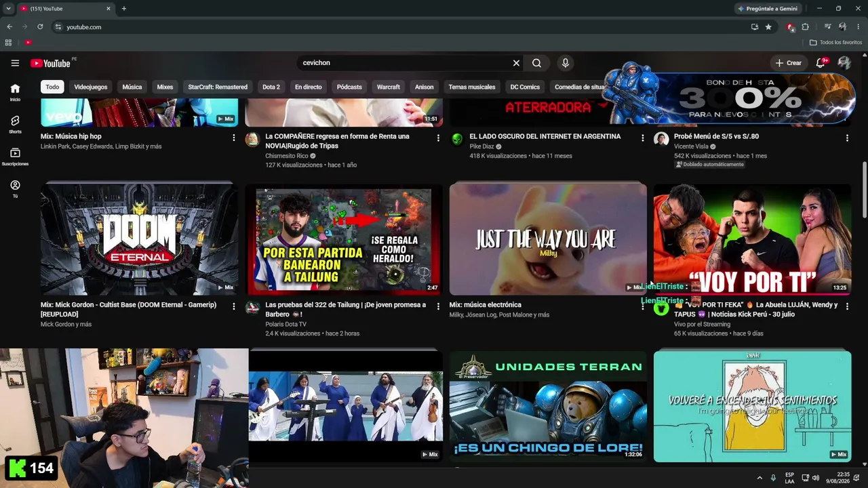Viewport: 868px width, 488px height.
Task: Open EL LADO OSCURO DEL INTERNET title
Action: [x=545, y=136]
